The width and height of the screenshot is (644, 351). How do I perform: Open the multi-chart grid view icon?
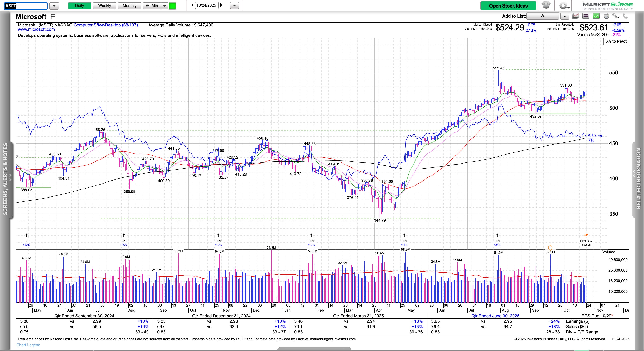586,16
